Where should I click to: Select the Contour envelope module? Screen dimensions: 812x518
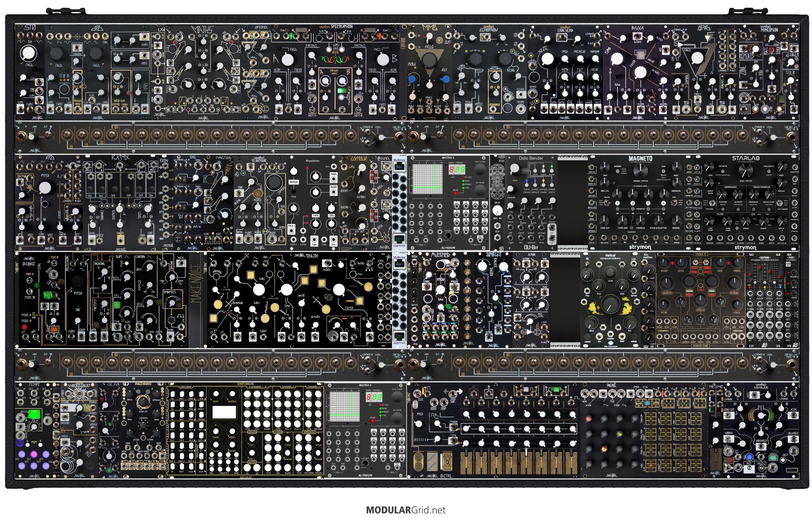354,203
